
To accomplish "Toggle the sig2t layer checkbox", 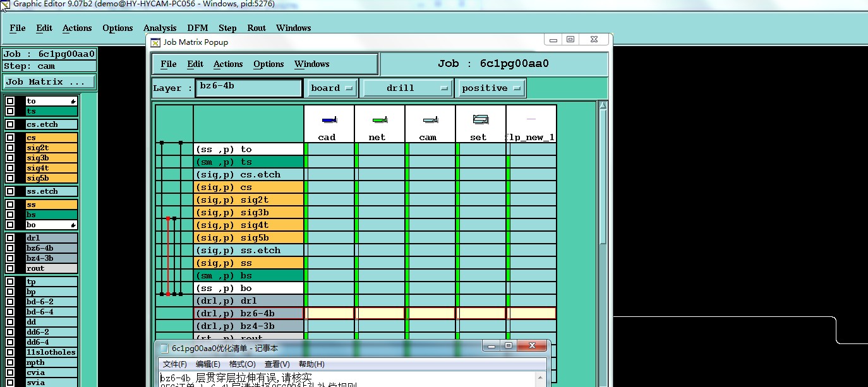I will tap(10, 148).
